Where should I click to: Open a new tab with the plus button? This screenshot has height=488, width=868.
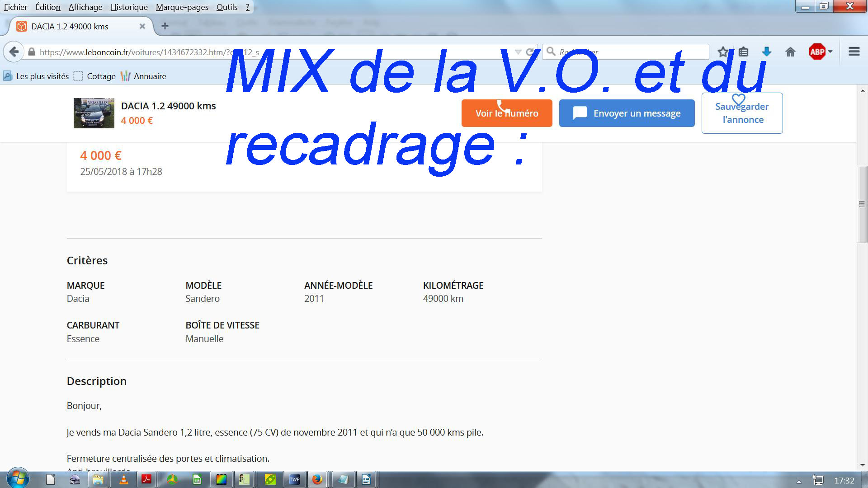[165, 26]
